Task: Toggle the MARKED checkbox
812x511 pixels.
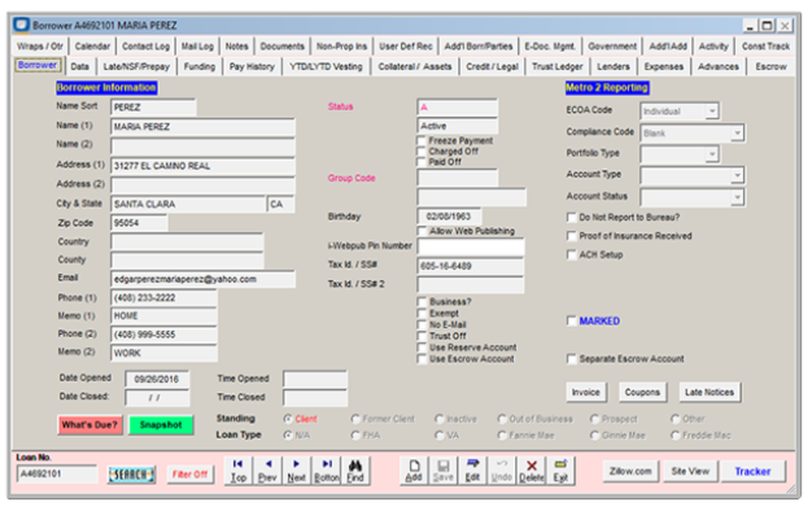Action: 572,321
